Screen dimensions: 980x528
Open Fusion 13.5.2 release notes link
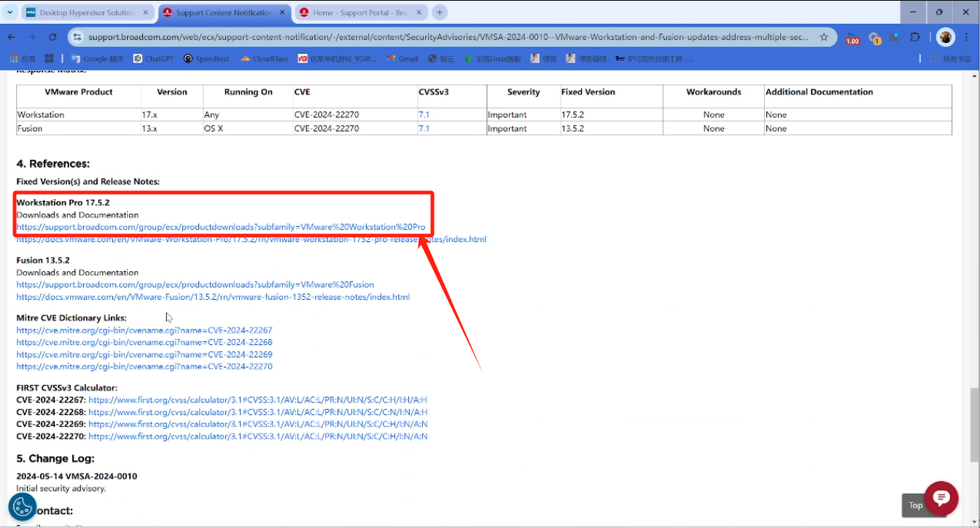[213, 297]
